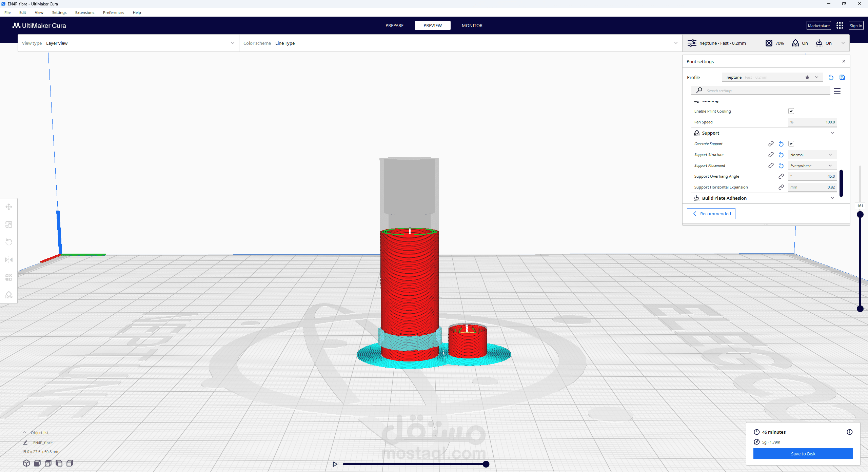Click the pencil icon beside EN4P_fibre

[25, 443]
